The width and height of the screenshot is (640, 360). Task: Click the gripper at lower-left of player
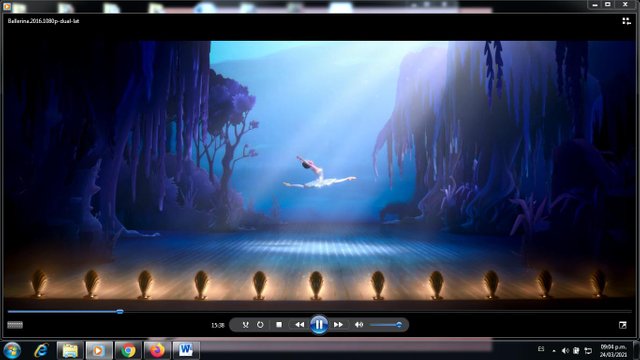point(15,325)
